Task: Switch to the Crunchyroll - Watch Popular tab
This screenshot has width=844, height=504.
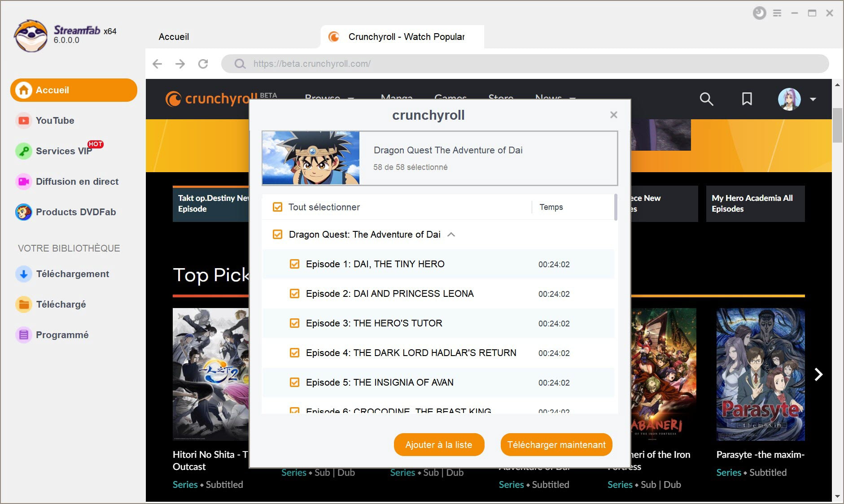Action: 402,37
